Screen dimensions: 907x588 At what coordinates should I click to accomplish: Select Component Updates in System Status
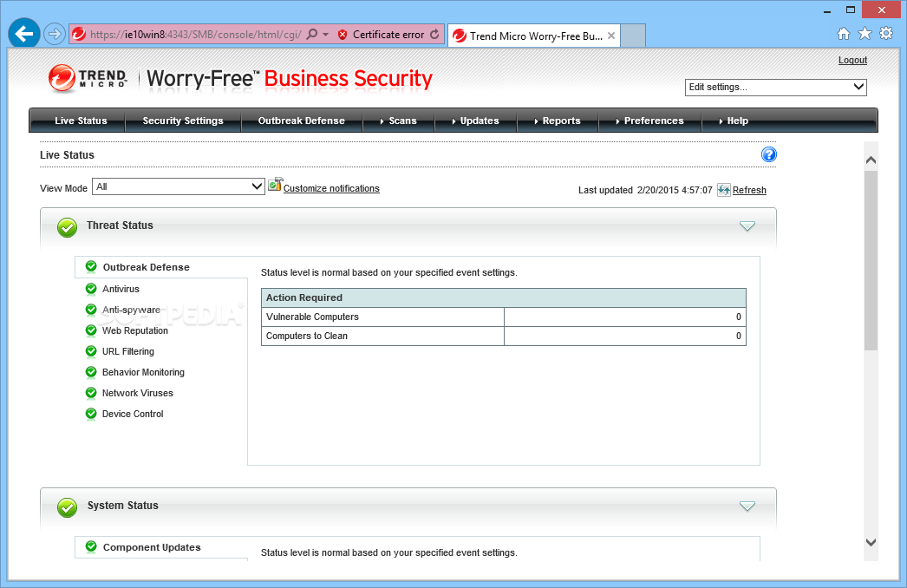click(x=152, y=547)
